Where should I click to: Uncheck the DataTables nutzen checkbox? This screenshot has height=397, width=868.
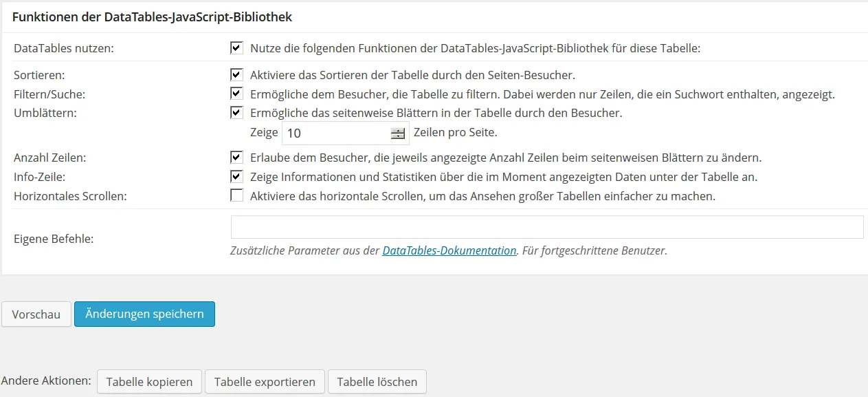pyautogui.click(x=237, y=47)
